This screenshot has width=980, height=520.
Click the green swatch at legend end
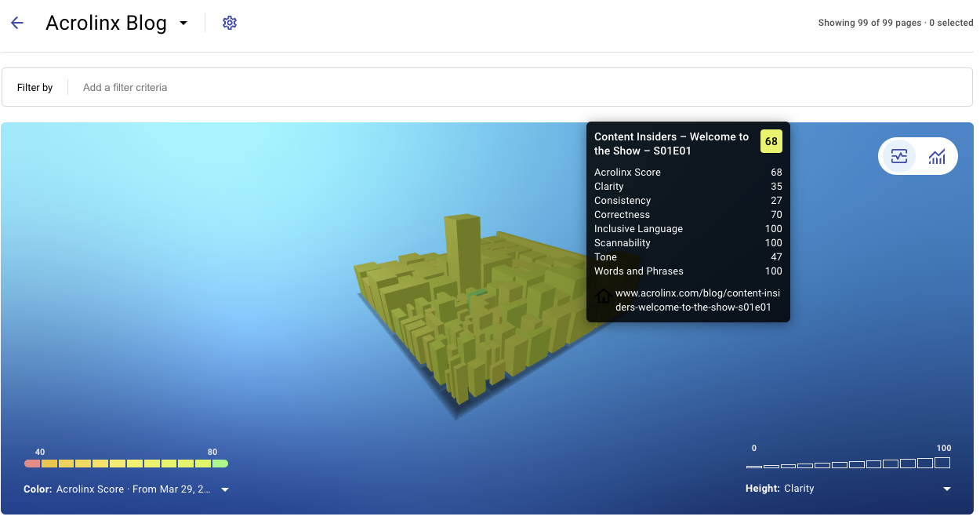pyautogui.click(x=220, y=464)
